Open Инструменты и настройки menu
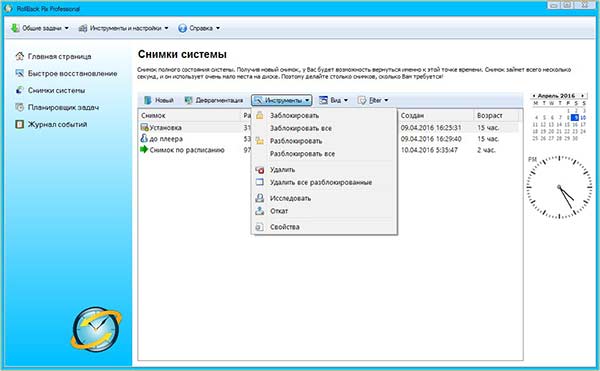Image resolution: width=600 pixels, height=371 pixels. coord(123,28)
